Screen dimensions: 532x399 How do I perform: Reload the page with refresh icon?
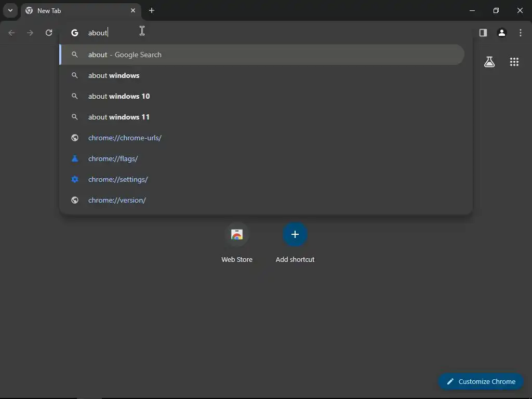click(49, 33)
